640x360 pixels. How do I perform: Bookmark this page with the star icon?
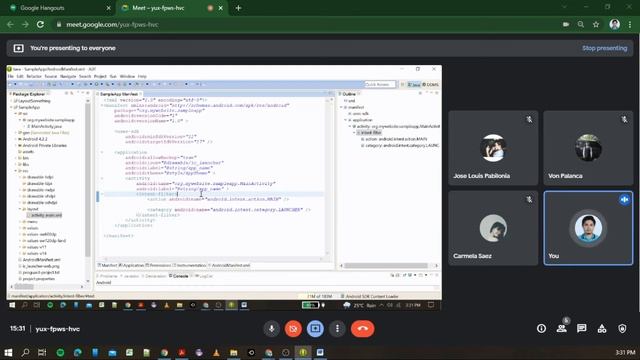(x=596, y=24)
